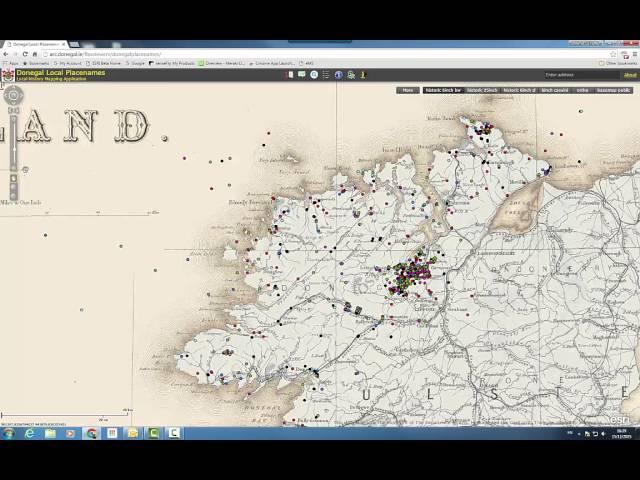Open the My Account bookmark

(x=68, y=63)
